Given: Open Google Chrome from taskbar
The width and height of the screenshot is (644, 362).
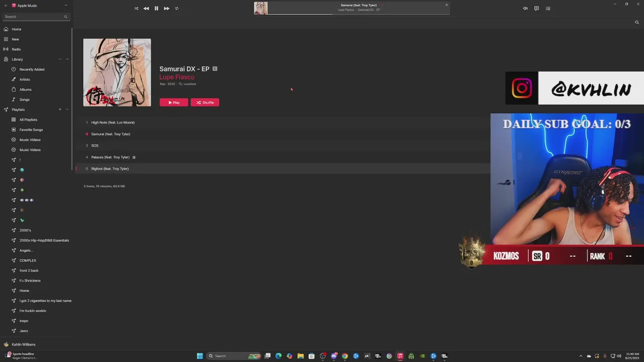Looking at the screenshot, I should pos(345,356).
